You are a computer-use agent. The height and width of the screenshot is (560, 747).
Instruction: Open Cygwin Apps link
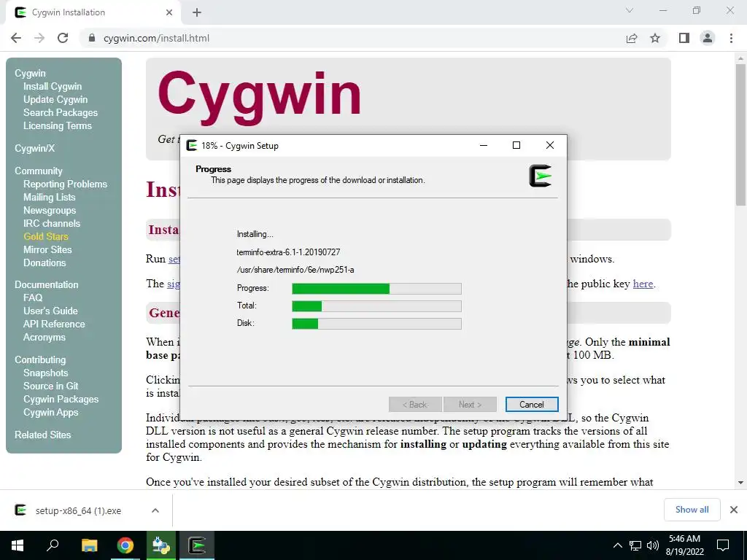50,413
